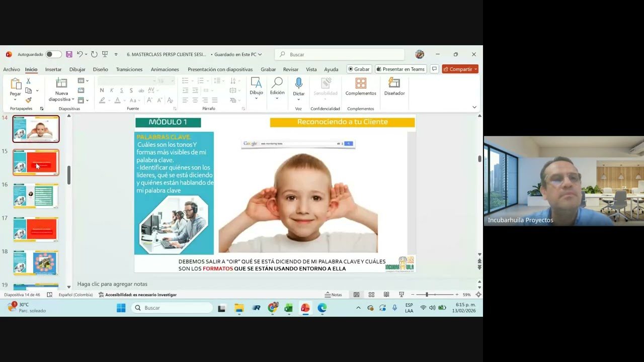The height and width of the screenshot is (362, 644).
Task: Open Customize Quick Access Toolbar dropdown
Action: [x=116, y=54]
